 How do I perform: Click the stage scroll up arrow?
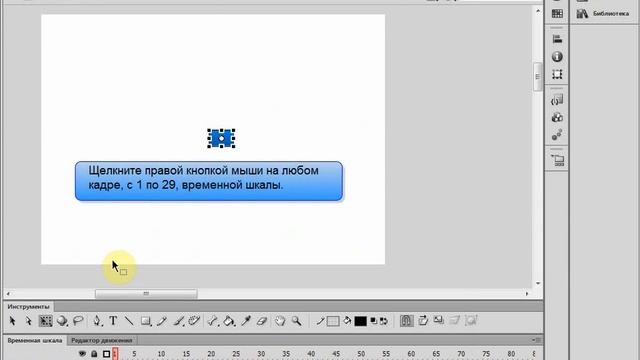pyautogui.click(x=538, y=11)
